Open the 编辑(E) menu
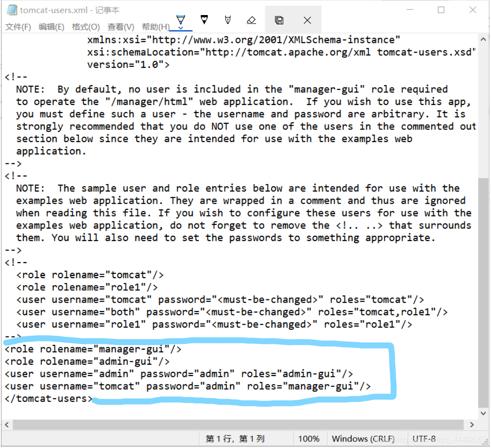The image size is (491, 448). [51, 27]
